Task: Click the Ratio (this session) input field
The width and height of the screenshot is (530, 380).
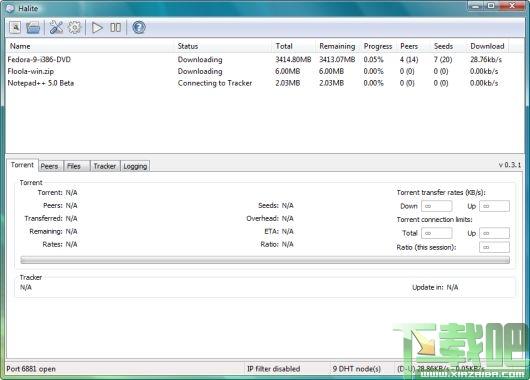Action: pyautogui.click(x=494, y=247)
